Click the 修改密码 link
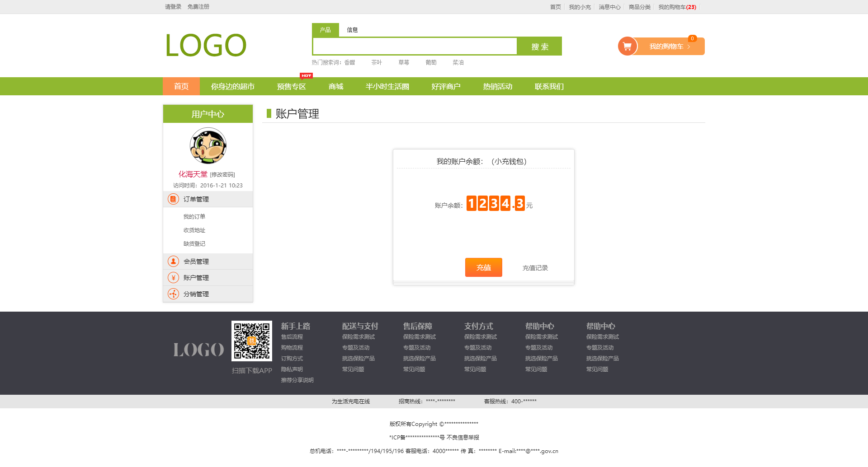The width and height of the screenshot is (868, 467). pos(222,175)
